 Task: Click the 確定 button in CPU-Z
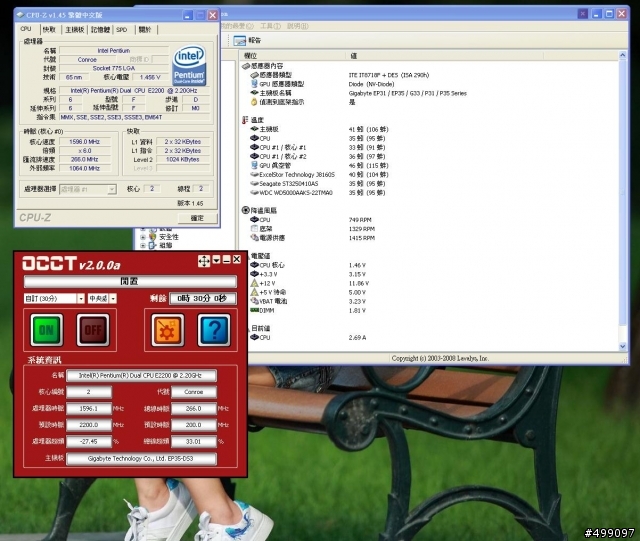pos(197,218)
